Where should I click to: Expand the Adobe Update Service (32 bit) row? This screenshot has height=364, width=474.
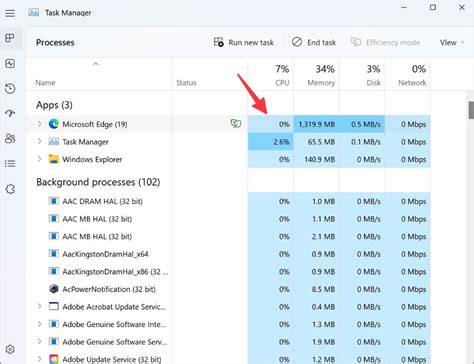coord(39,359)
